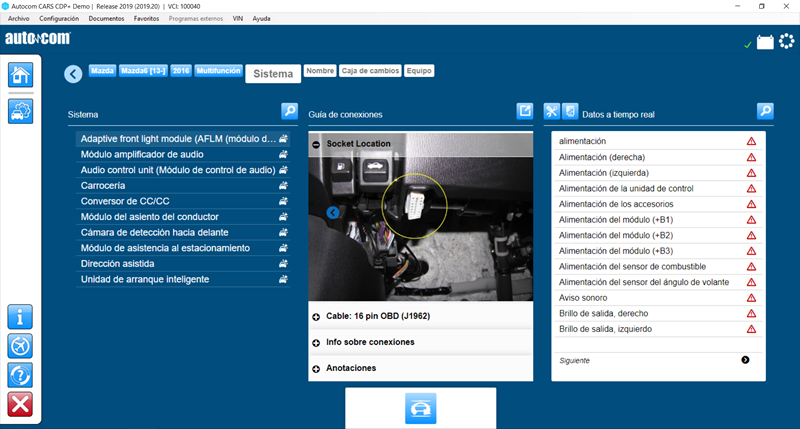800x429 pixels.
Task: Click the control unit icon beside Datos
Action: [570, 111]
